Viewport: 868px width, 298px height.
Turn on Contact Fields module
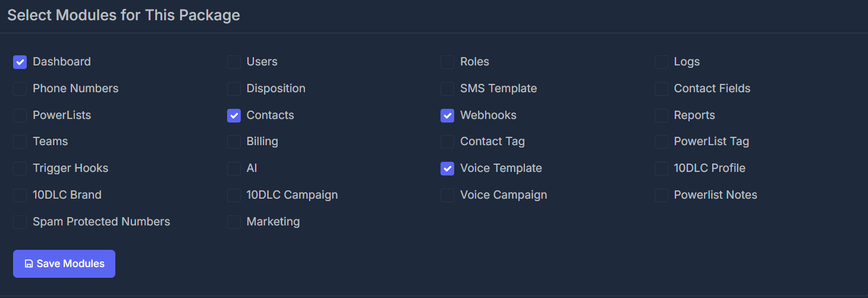tap(661, 89)
